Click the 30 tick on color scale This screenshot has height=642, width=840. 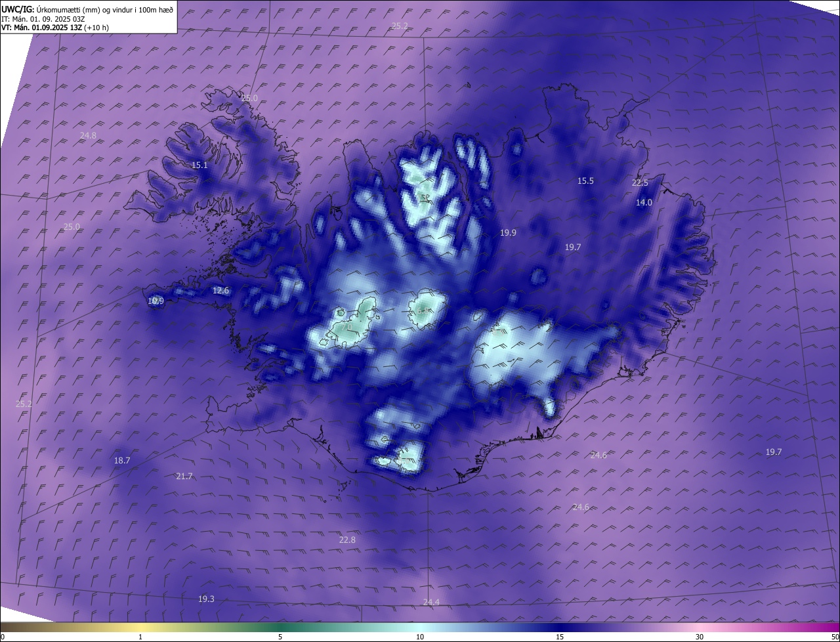(x=700, y=637)
